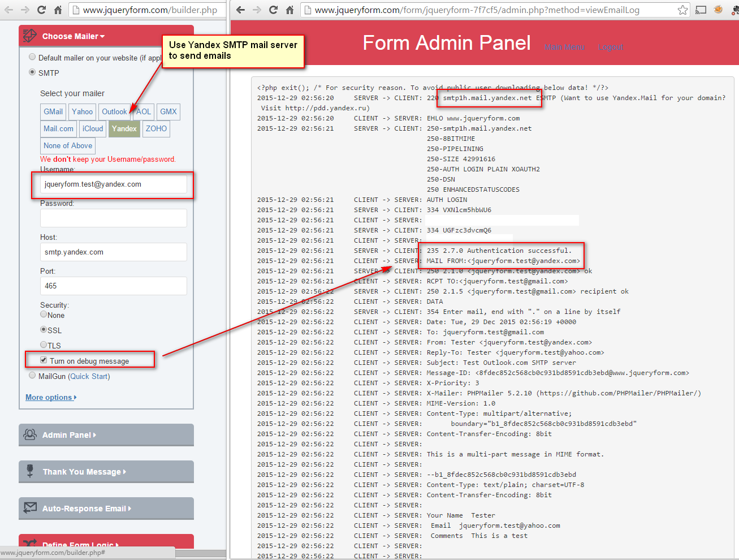Go to home in left browser window
This screenshot has height=560, width=739.
pos(58,10)
